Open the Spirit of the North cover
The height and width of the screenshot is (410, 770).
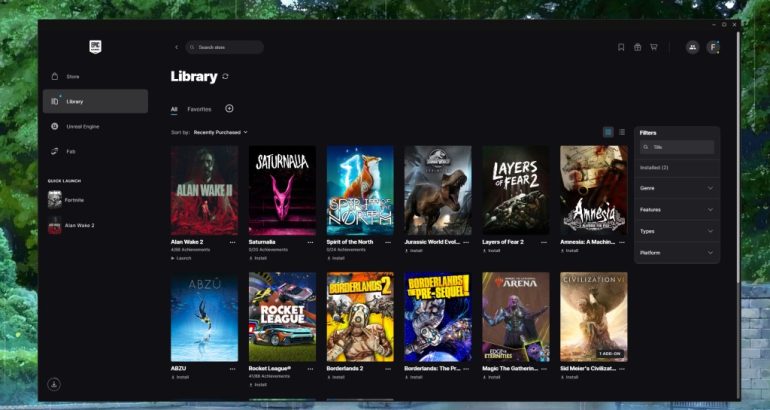(360, 191)
